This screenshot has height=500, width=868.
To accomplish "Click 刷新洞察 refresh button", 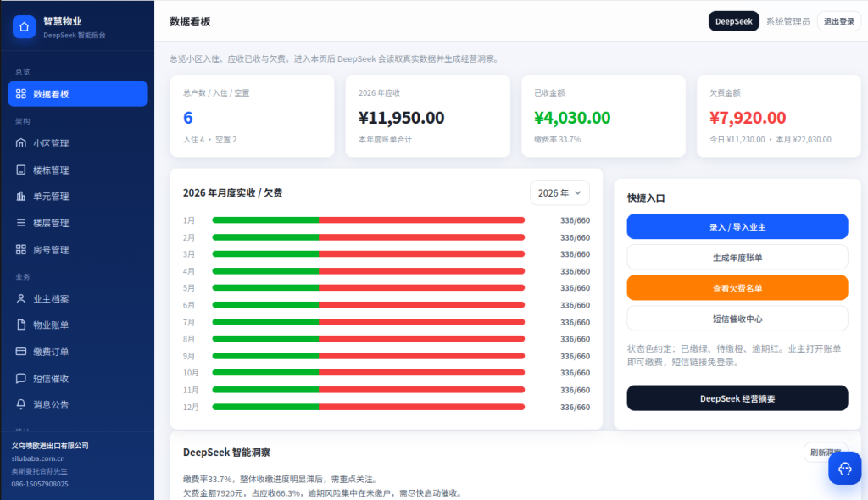I will 826,453.
